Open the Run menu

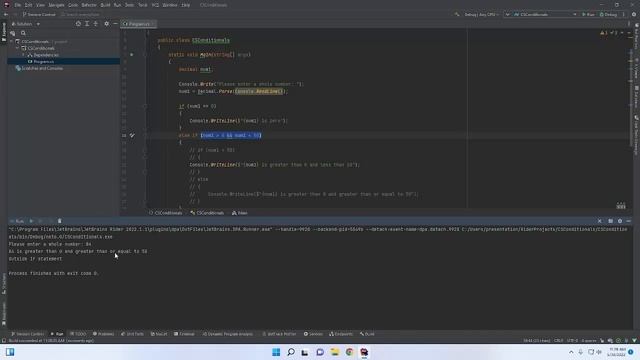point(118,5)
